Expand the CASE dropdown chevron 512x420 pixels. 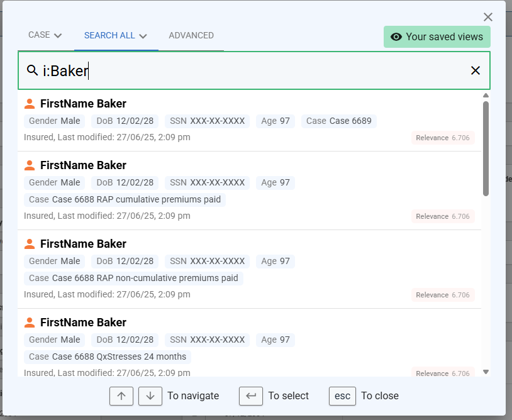[x=58, y=36]
